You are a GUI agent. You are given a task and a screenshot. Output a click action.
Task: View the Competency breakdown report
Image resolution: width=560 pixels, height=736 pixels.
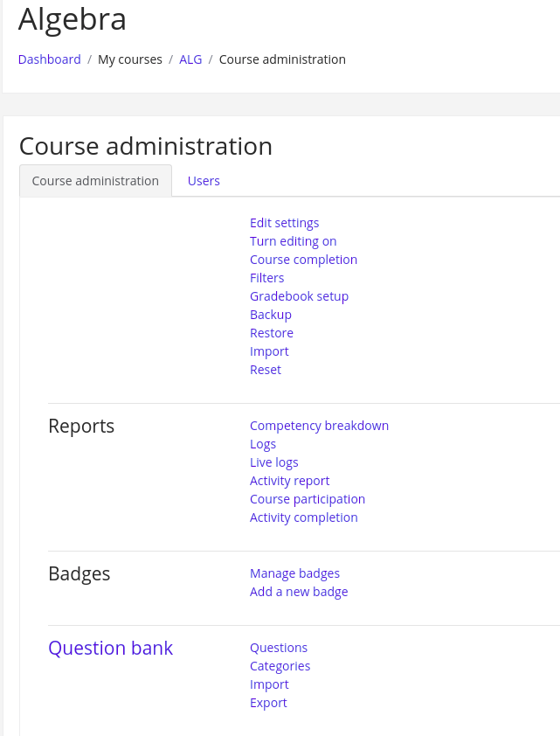coord(319,426)
